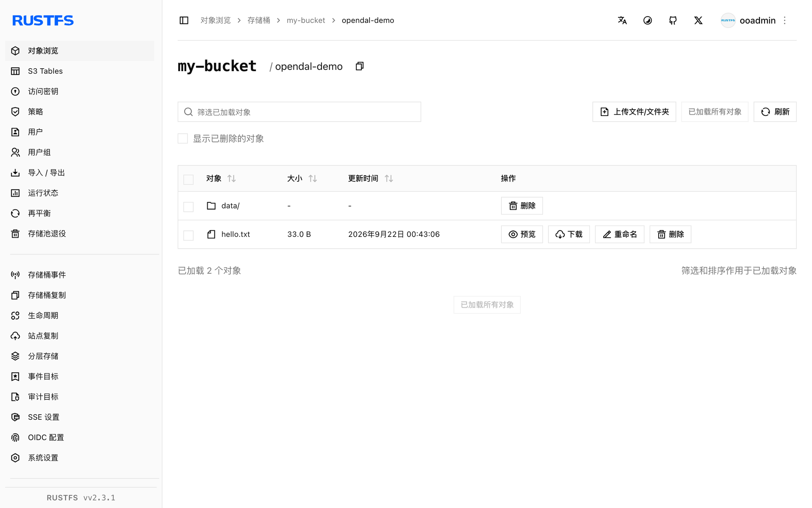Switch to dark theme mode
The height and width of the screenshot is (508, 812).
tap(648, 20)
